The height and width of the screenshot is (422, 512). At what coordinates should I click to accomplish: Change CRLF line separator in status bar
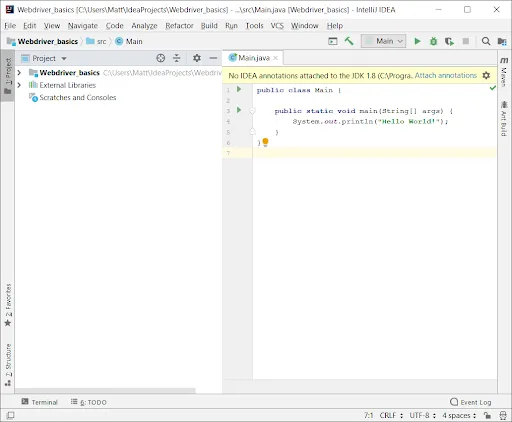(x=391, y=415)
